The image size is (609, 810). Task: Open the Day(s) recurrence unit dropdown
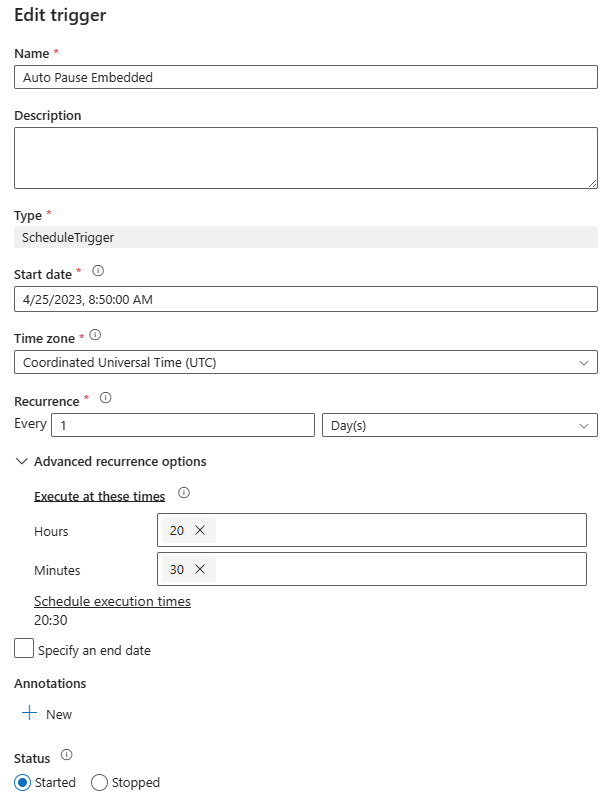click(459, 425)
